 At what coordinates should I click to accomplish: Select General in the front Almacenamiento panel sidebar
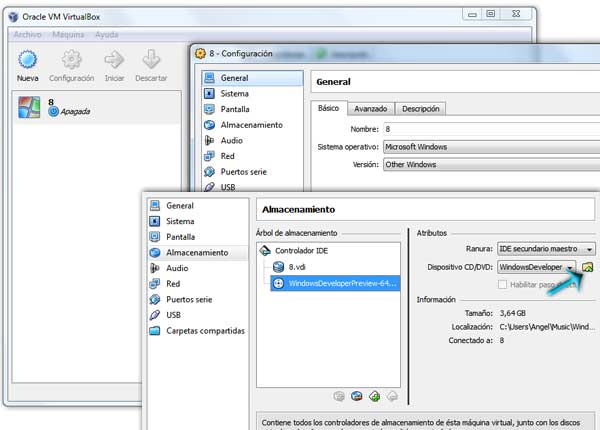click(x=198, y=206)
